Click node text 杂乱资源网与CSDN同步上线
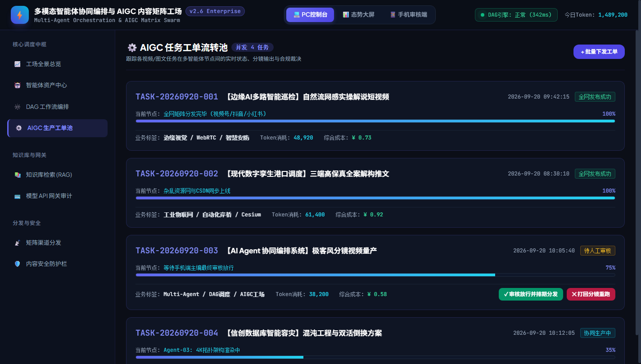The width and height of the screenshot is (641, 364). (197, 191)
